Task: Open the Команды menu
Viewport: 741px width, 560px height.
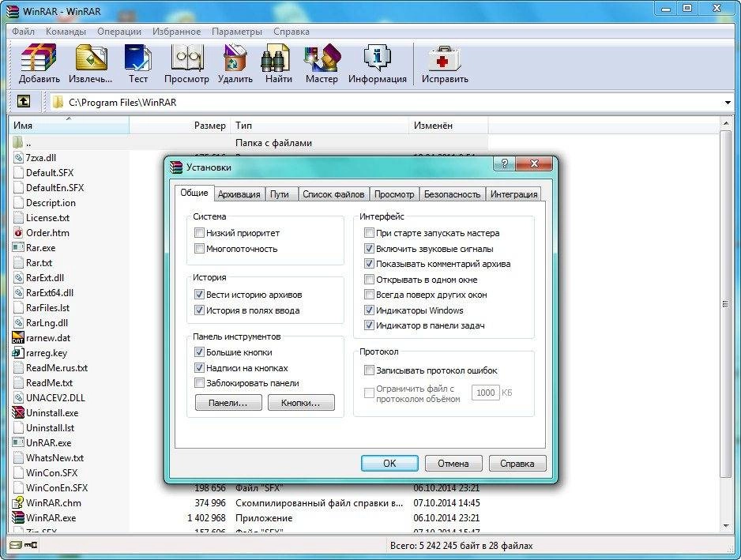Action: [x=66, y=31]
